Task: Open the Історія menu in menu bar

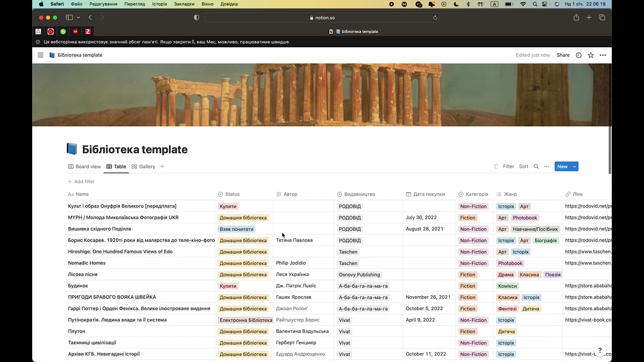Action: (x=159, y=4)
